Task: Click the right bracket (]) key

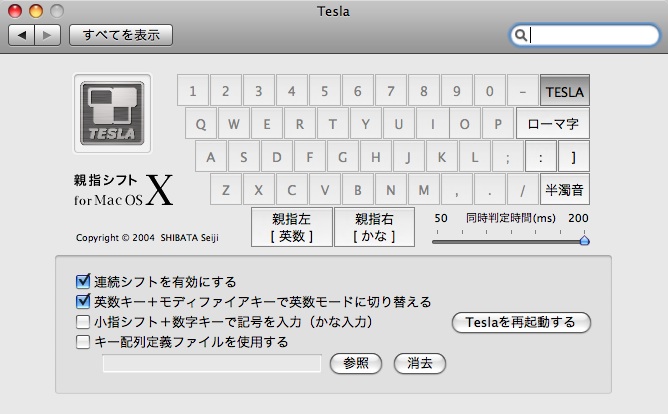Action: tap(574, 157)
